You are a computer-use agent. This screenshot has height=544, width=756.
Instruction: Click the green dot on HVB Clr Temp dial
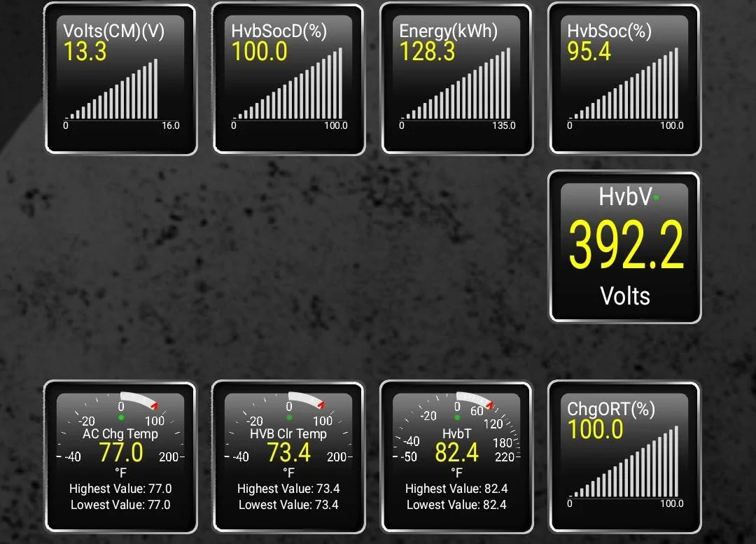289,417
